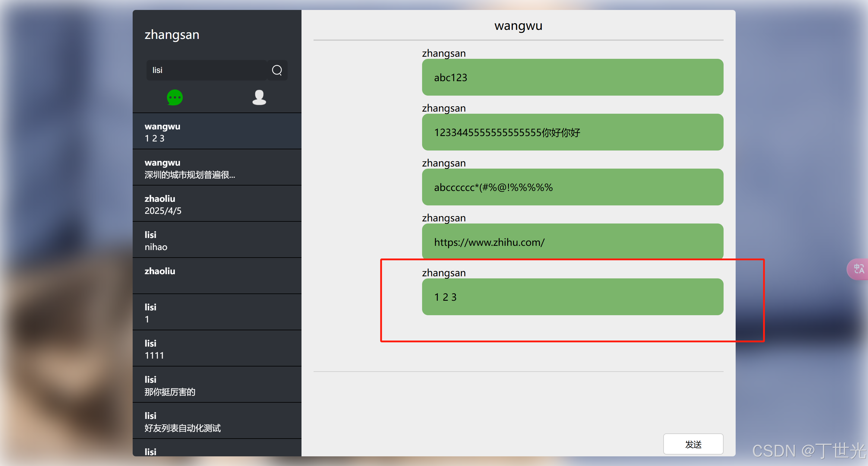
Task: Click the message text input area
Action: coord(518,400)
